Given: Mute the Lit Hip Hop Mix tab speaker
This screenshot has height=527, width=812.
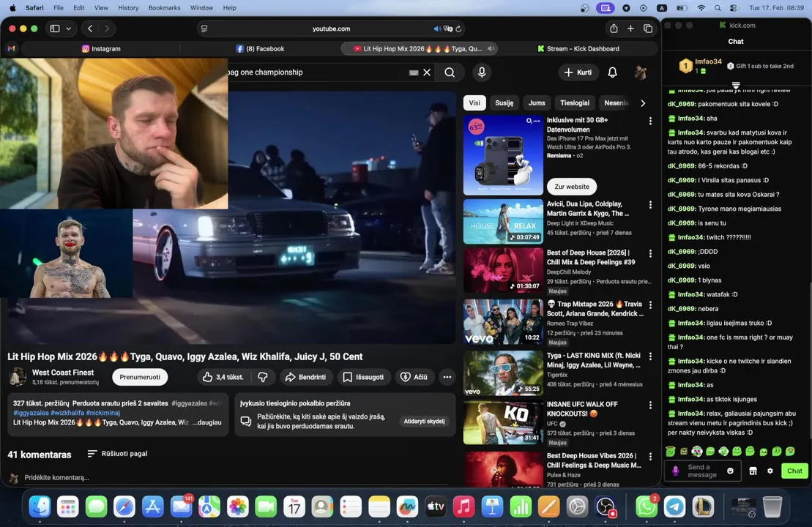Looking at the screenshot, I should point(491,48).
